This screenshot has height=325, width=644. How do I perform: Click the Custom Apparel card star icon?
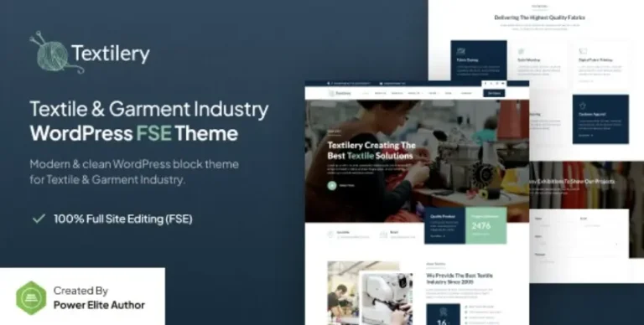582,106
